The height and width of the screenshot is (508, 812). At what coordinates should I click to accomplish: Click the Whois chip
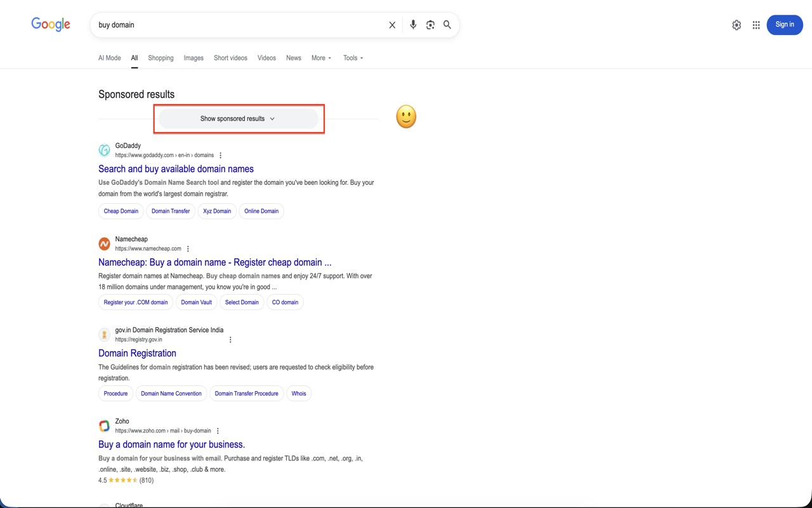pyautogui.click(x=299, y=394)
